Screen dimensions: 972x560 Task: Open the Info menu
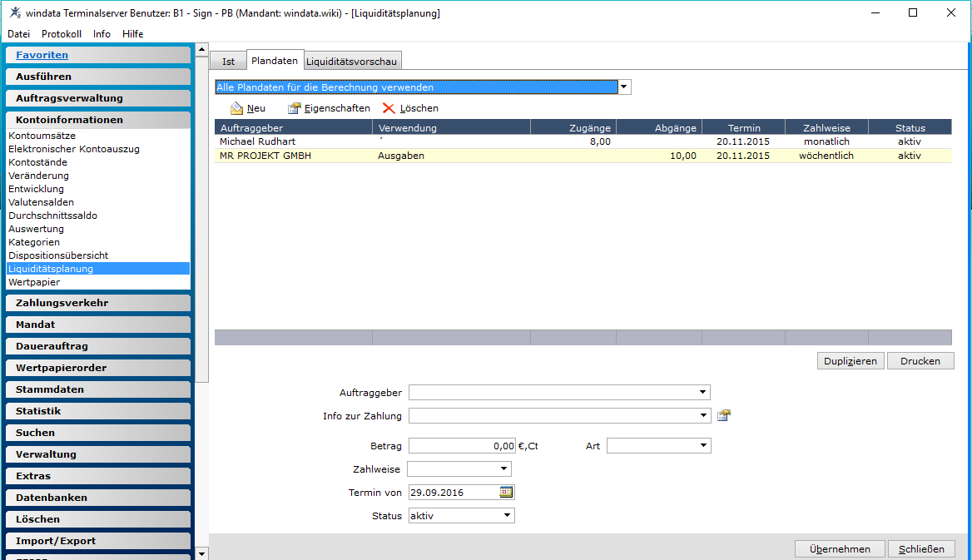coord(102,34)
